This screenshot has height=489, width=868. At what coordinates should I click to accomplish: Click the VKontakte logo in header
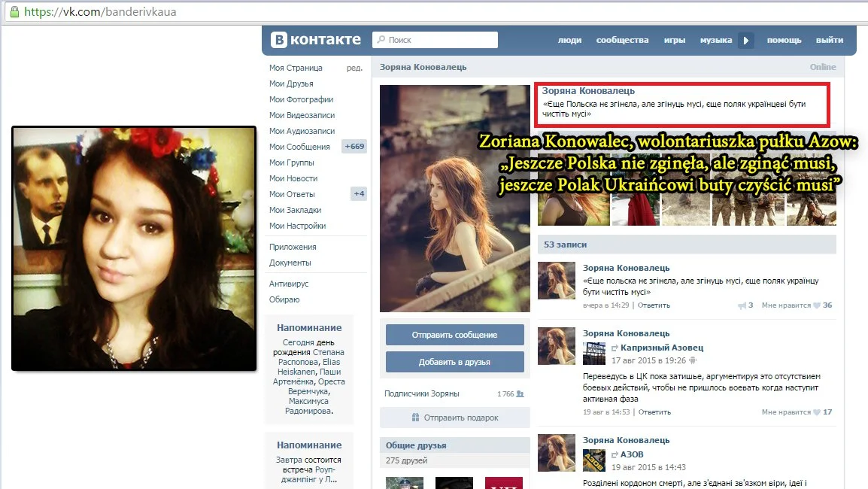(316, 40)
